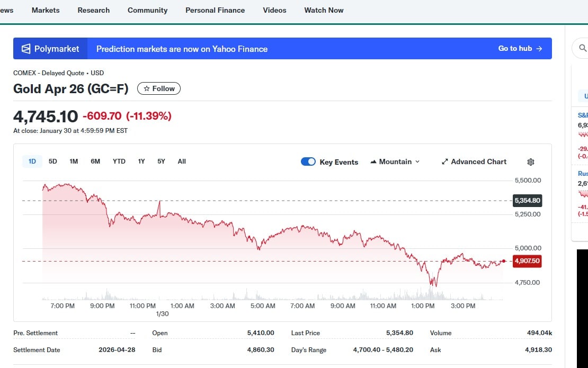Screen dimensions: 588x368
Task: Show the All time range
Action: click(182, 161)
